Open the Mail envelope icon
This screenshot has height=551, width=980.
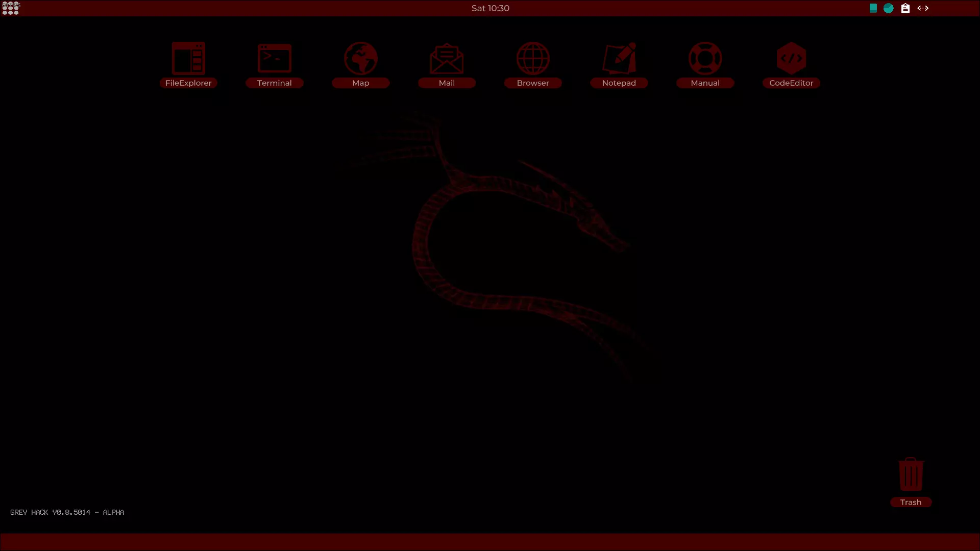(x=447, y=59)
